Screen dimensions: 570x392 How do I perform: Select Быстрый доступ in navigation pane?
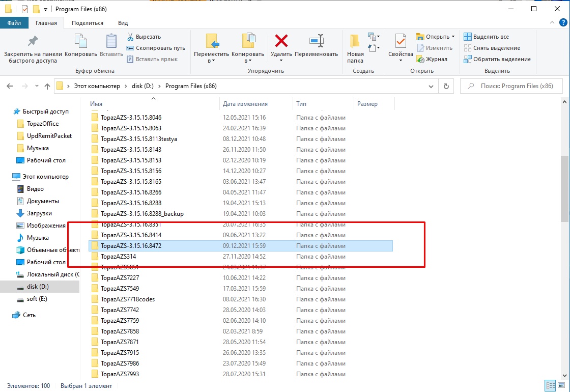click(x=45, y=111)
